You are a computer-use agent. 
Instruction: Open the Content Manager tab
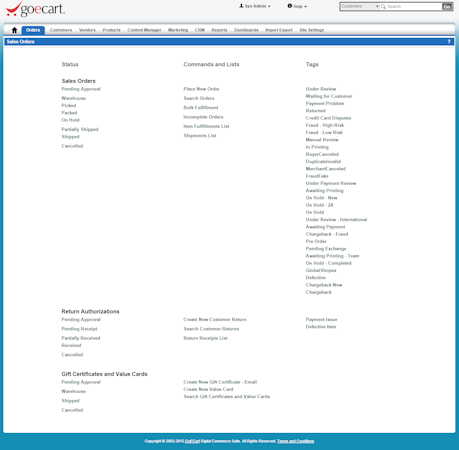(x=144, y=30)
